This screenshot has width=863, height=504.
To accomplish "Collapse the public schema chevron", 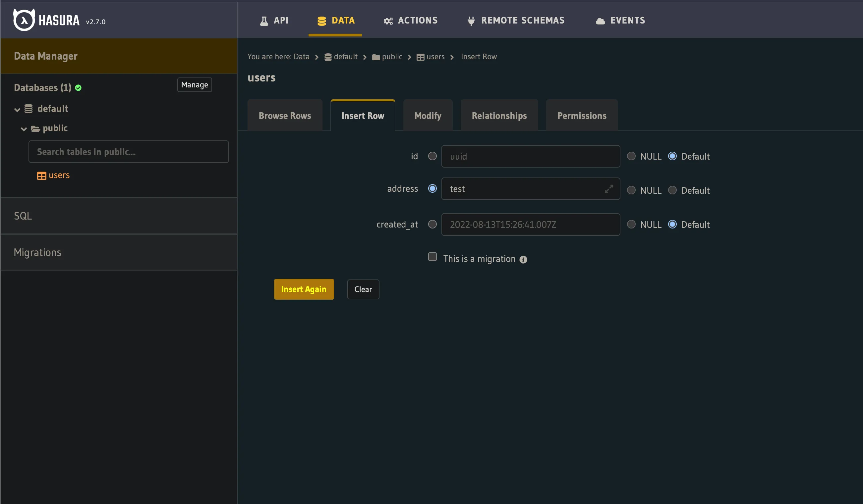I will point(24,129).
